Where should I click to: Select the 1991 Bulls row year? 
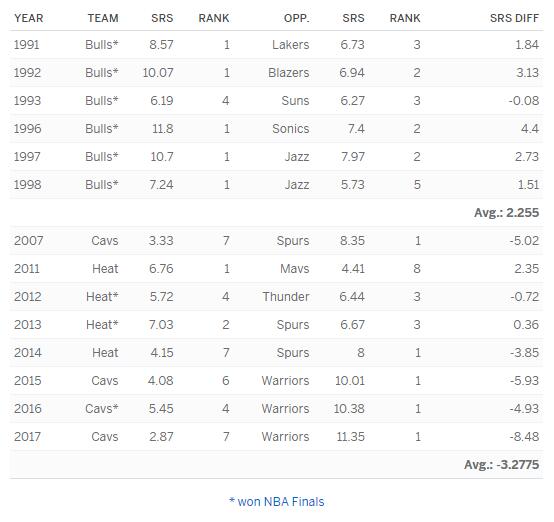(26, 45)
